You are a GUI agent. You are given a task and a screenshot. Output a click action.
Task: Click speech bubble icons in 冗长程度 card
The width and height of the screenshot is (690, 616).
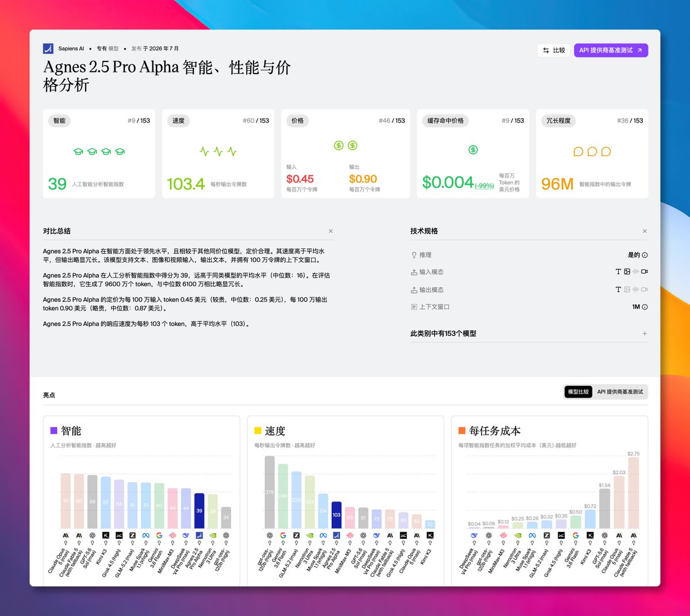592,152
